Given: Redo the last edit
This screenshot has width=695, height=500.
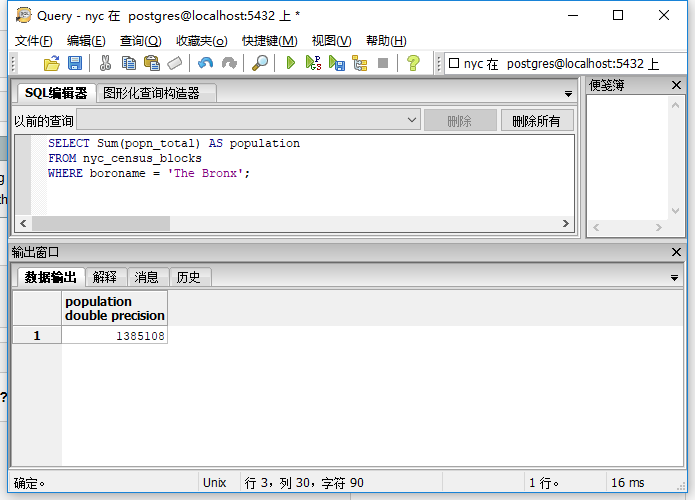Looking at the screenshot, I should tap(229, 63).
